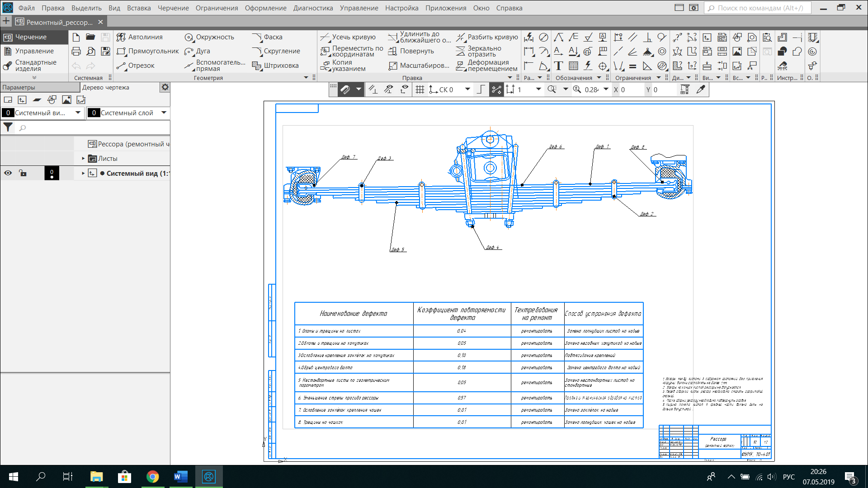Open the zoom scale 0.28 dropdown
This screenshot has height=488, width=868.
coord(606,89)
